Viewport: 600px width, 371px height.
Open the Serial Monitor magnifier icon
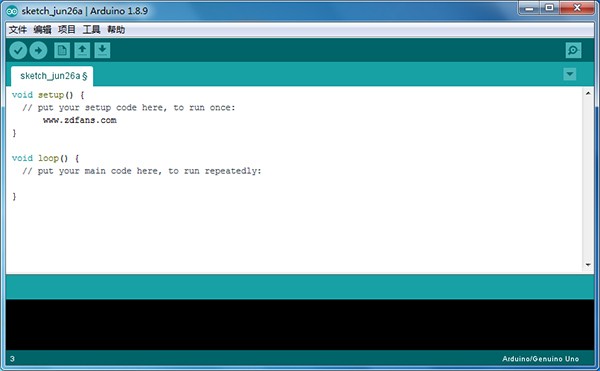tap(573, 50)
